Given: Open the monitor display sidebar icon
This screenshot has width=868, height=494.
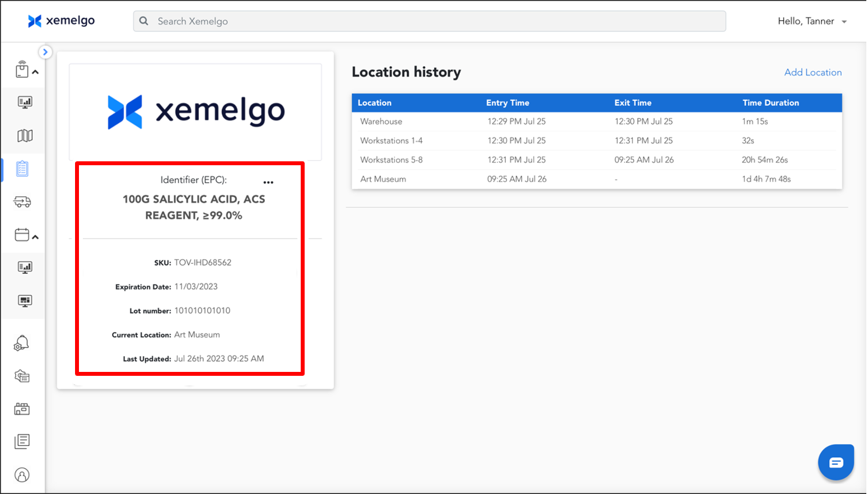Looking at the screenshot, I should tap(25, 301).
